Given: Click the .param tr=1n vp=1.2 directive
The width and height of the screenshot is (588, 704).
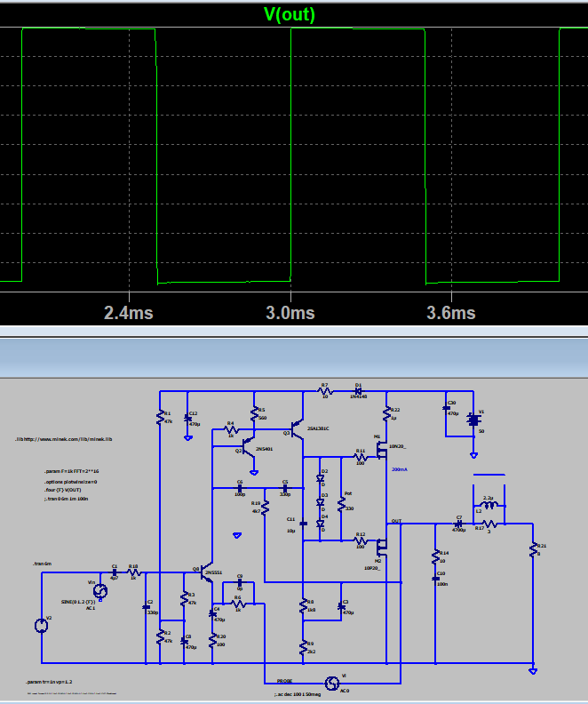Looking at the screenshot, I should pyautogui.click(x=49, y=682).
